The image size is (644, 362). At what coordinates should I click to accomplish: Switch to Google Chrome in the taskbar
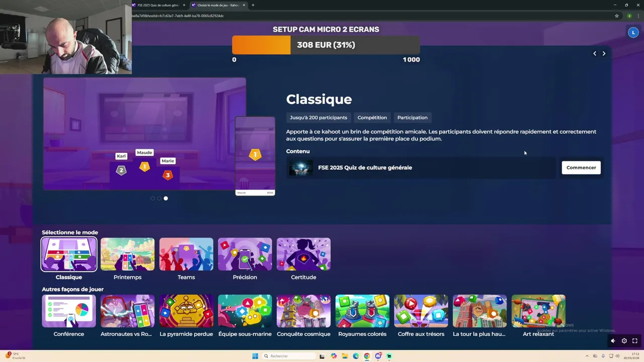[x=367, y=356]
